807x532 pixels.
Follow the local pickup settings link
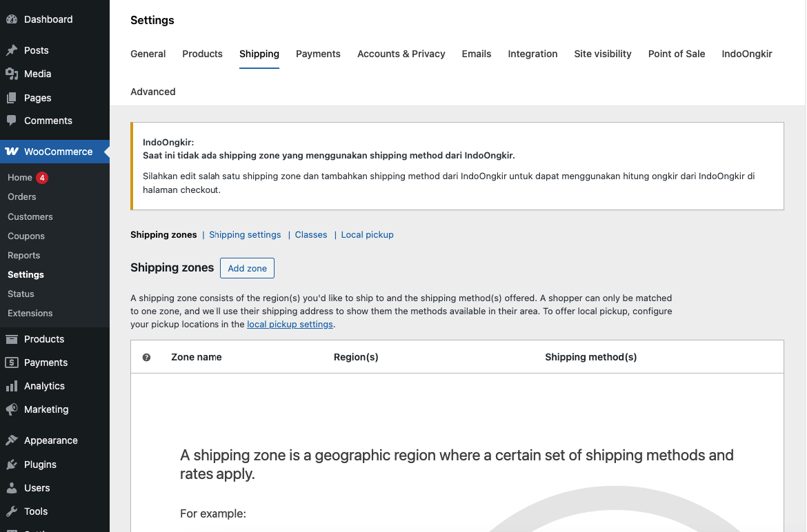(x=290, y=324)
